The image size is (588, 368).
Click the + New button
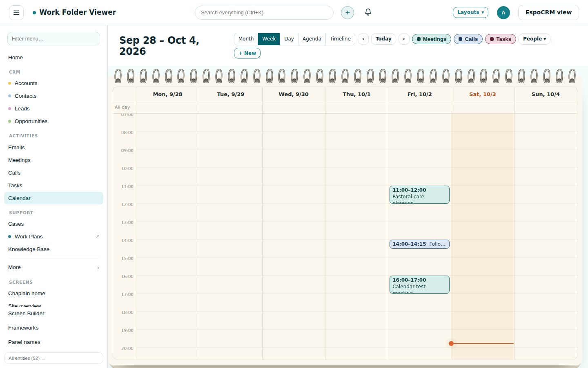click(247, 53)
